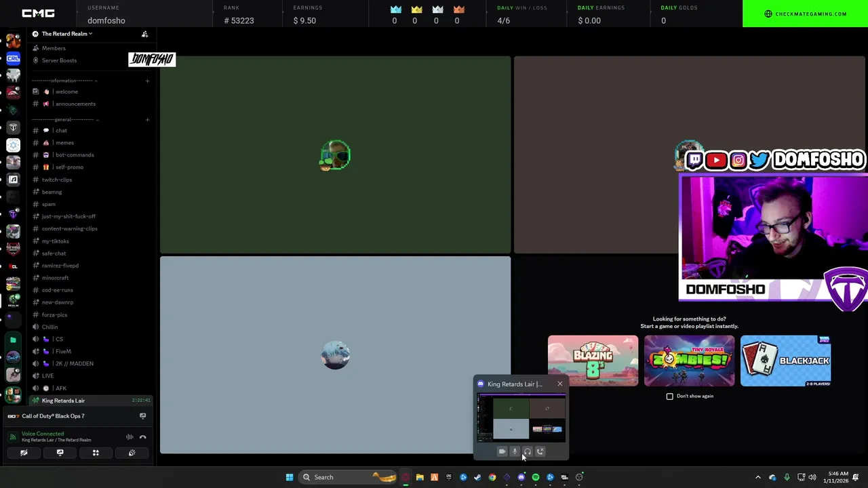Screen dimensions: 868x488
Task: Click the Discord preview window thumbnail
Action: 521,418
